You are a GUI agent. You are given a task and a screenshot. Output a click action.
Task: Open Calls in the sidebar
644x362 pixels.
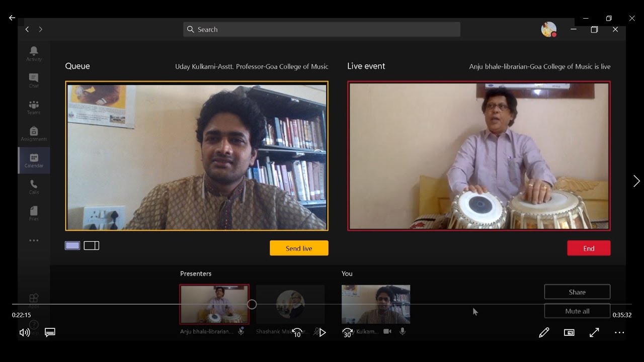coord(34,187)
